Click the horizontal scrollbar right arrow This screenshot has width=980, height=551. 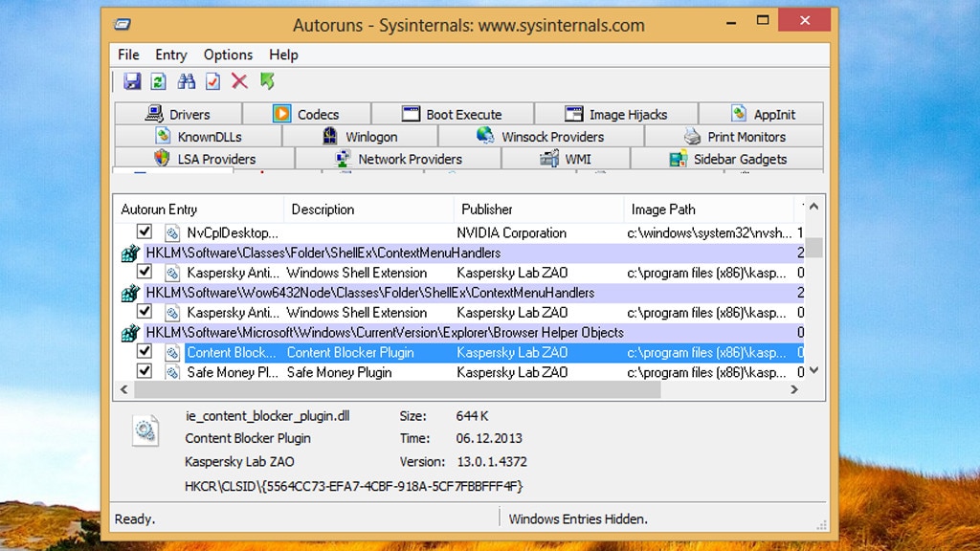[794, 390]
